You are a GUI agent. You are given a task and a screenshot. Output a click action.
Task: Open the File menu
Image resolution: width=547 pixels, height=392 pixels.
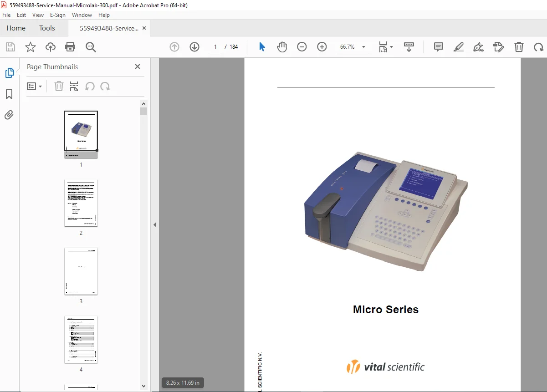coord(6,15)
